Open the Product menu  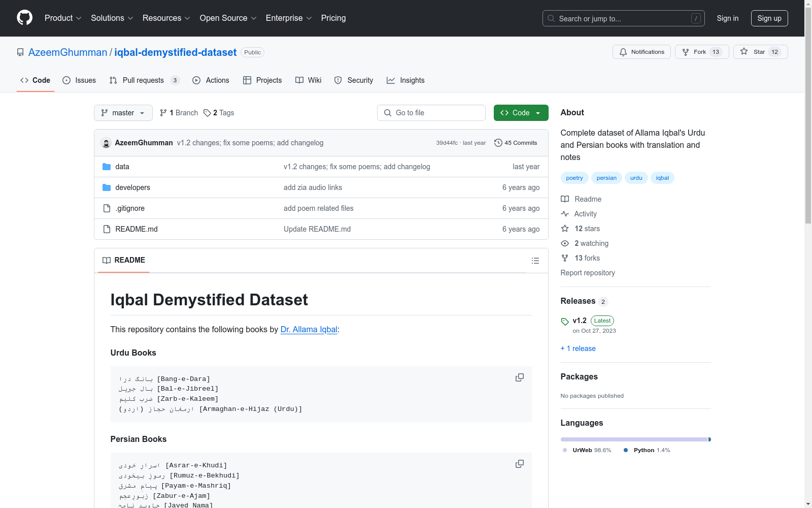[63, 18]
